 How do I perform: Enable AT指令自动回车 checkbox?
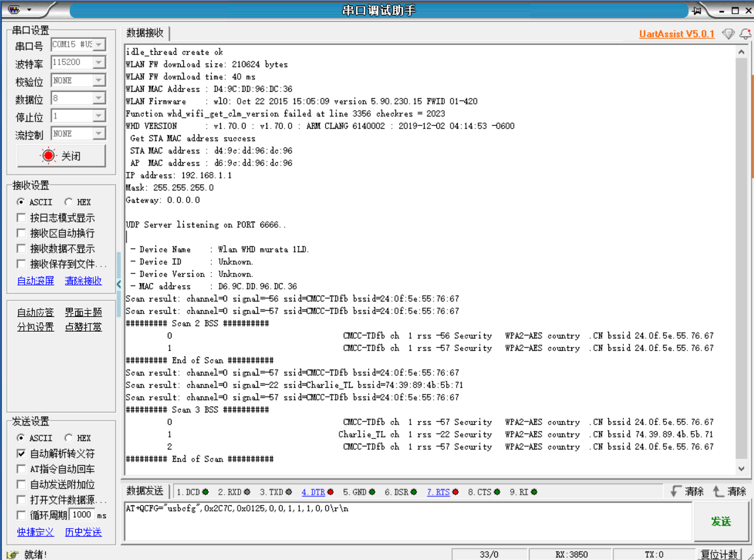point(21,469)
